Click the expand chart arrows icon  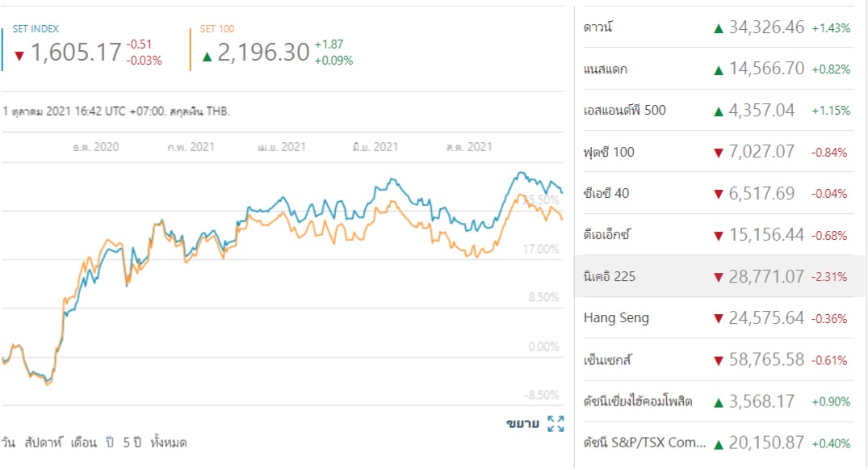(556, 423)
